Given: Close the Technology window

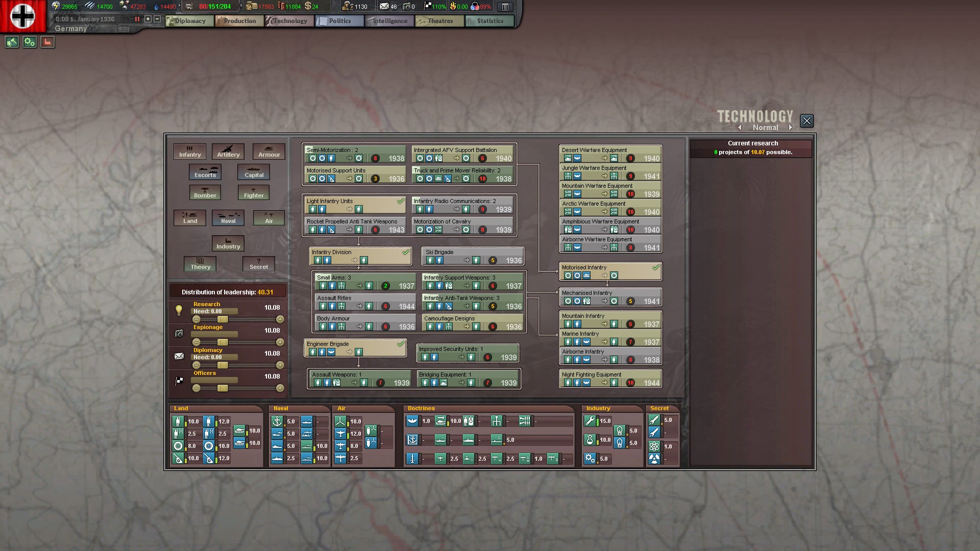Looking at the screenshot, I should pyautogui.click(x=806, y=121).
